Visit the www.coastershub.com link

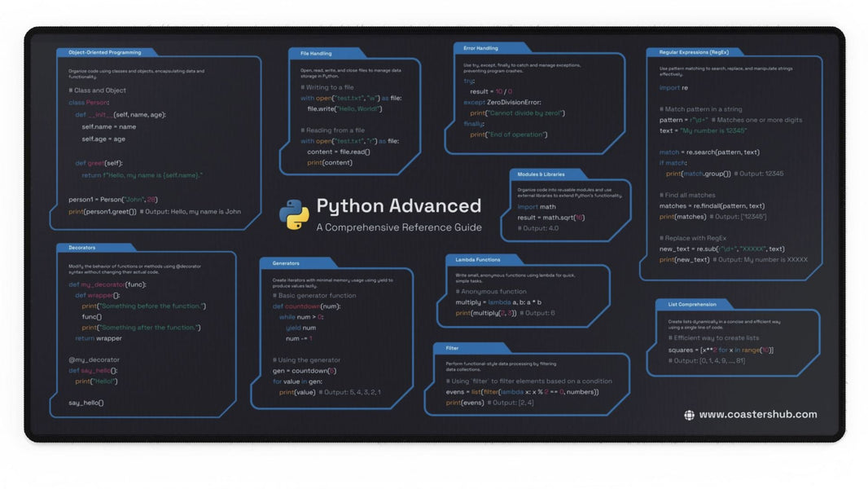757,415
